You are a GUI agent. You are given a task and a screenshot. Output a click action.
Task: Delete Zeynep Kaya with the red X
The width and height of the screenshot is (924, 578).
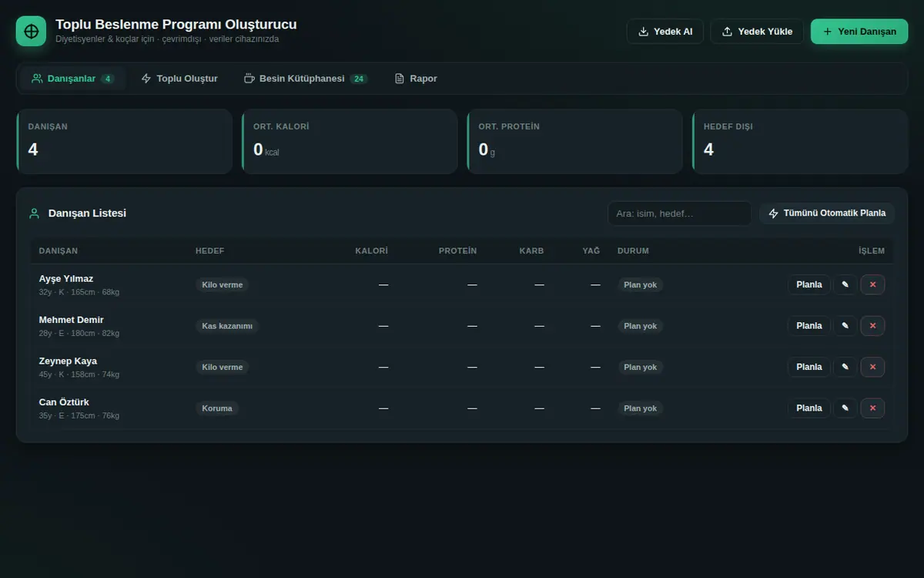(872, 367)
